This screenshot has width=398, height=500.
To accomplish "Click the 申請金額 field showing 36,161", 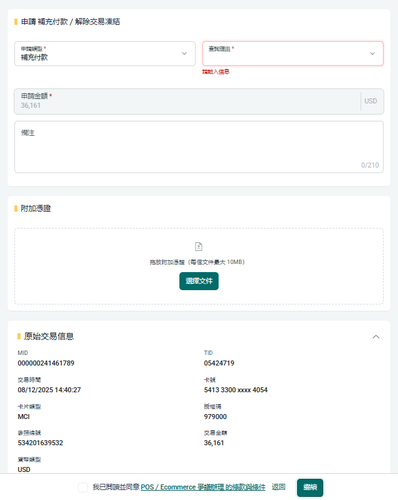I will click(x=199, y=101).
